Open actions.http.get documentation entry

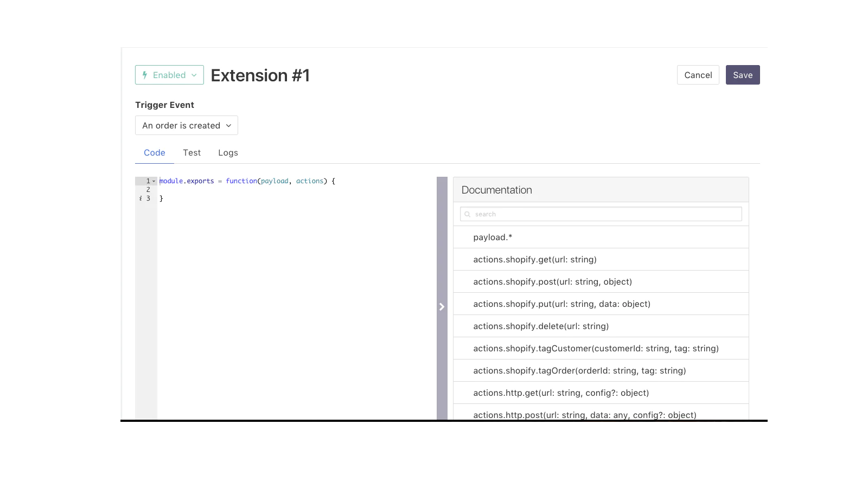click(x=601, y=393)
